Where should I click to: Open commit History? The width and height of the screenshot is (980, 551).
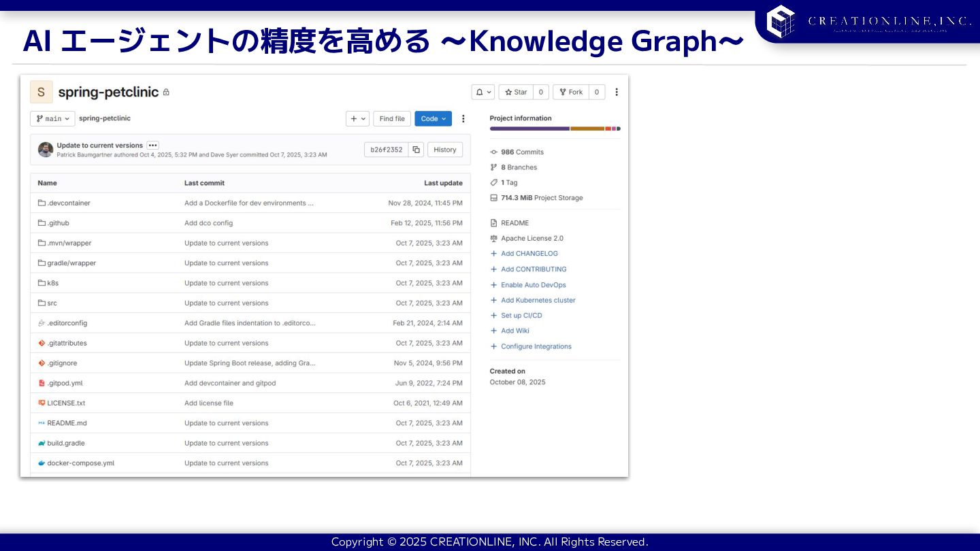(445, 150)
